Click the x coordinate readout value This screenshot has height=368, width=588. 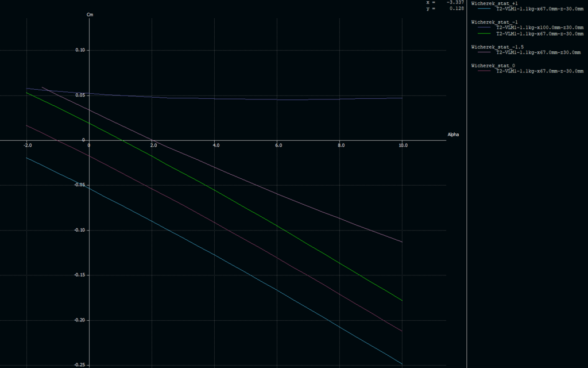456,2
